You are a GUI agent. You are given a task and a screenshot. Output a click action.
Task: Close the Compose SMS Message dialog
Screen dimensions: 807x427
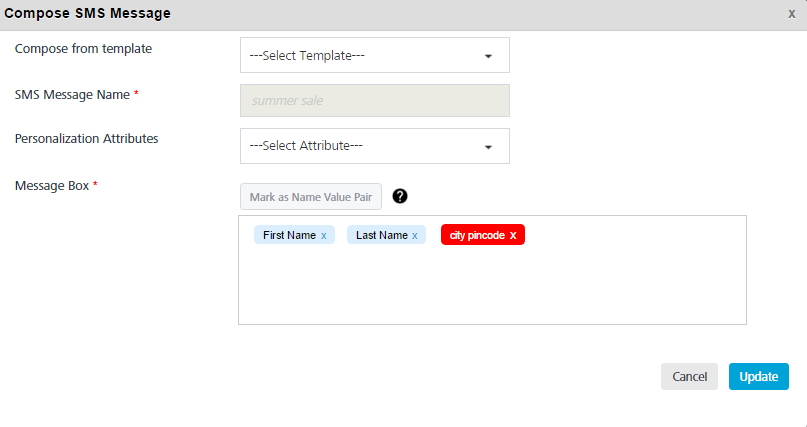792,14
